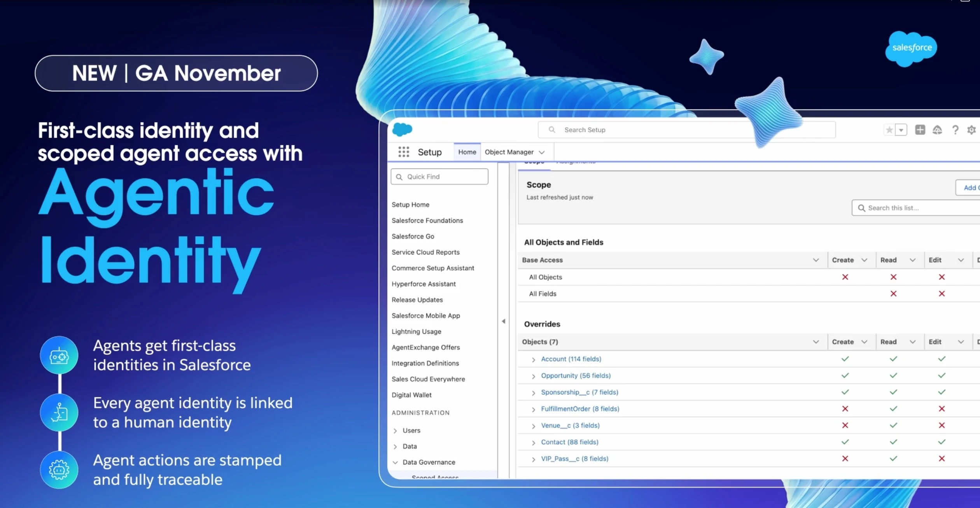This screenshot has width=980, height=508.
Task: Toggle Edit access for VIP_Pass__c
Action: coord(941,459)
